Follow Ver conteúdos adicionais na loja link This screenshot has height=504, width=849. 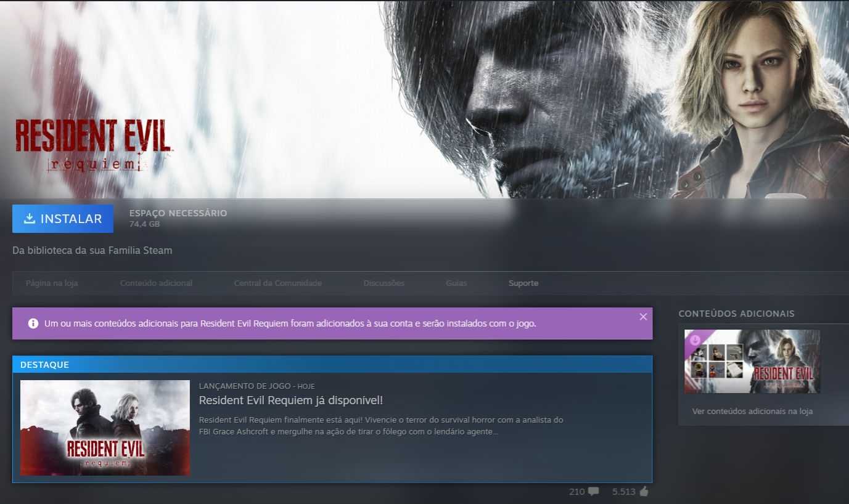click(752, 411)
